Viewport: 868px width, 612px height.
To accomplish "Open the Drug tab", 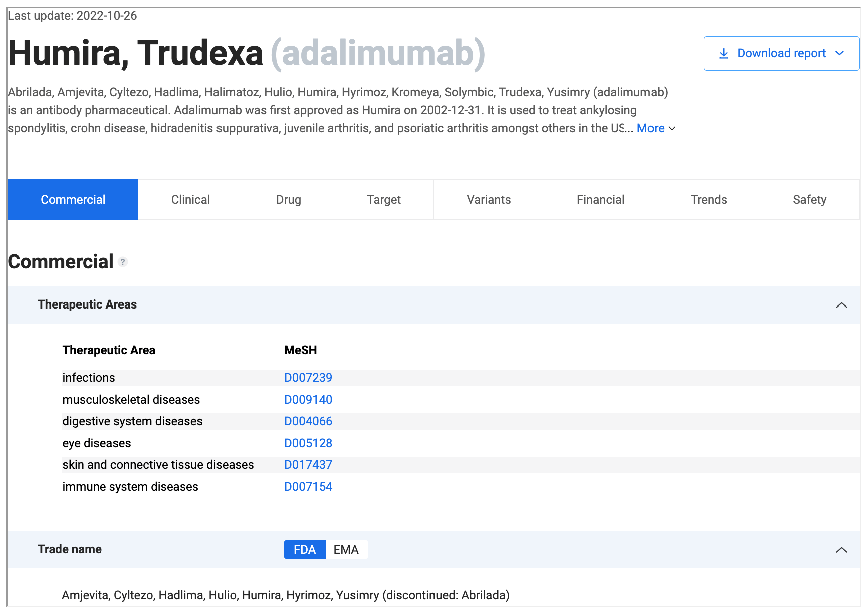I will pyautogui.click(x=289, y=200).
